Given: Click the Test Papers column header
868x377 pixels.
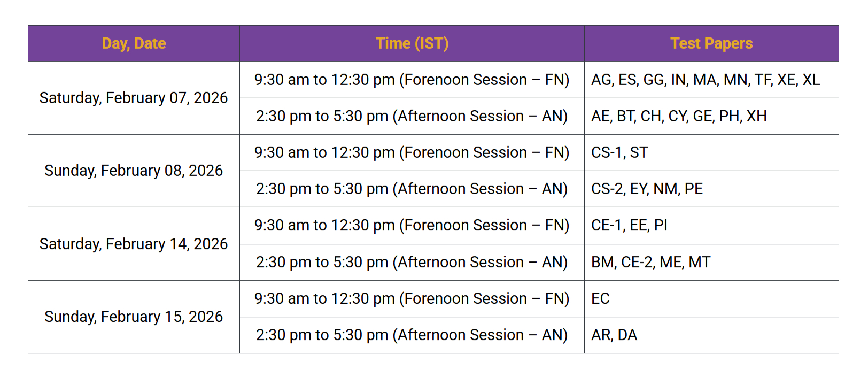Looking at the screenshot, I should (711, 43).
